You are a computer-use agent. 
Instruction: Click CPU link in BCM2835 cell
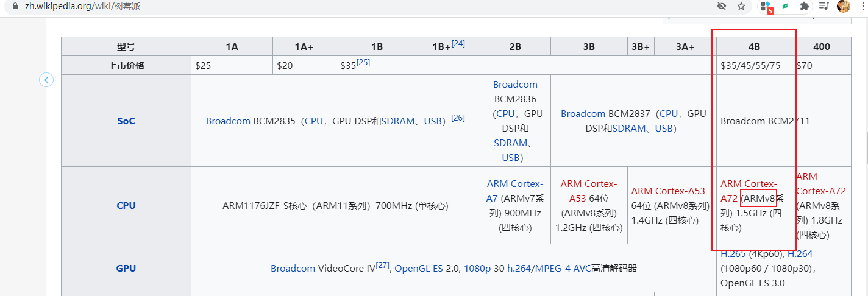[314, 121]
